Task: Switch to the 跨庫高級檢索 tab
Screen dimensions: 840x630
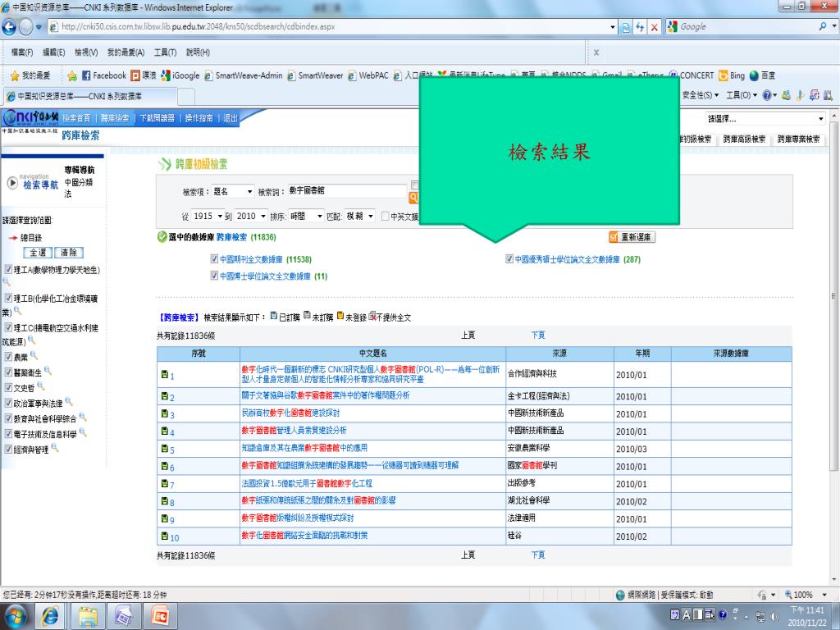Action: pyautogui.click(x=744, y=139)
